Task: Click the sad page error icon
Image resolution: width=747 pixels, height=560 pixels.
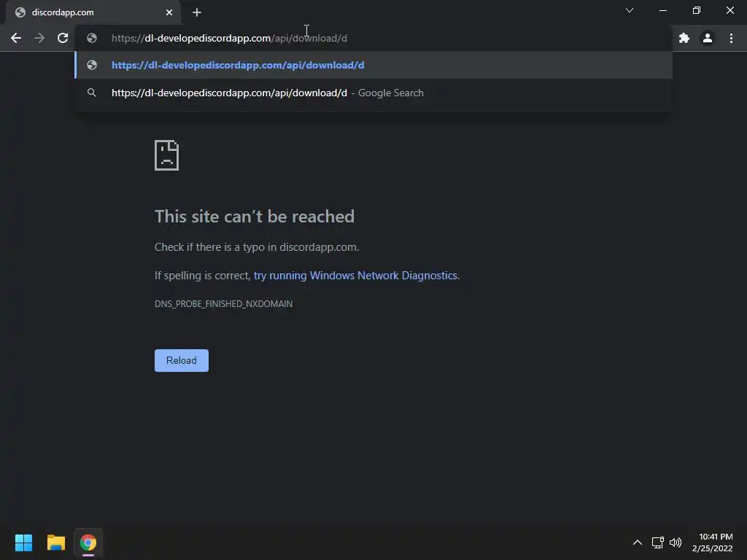Action: pos(167,155)
